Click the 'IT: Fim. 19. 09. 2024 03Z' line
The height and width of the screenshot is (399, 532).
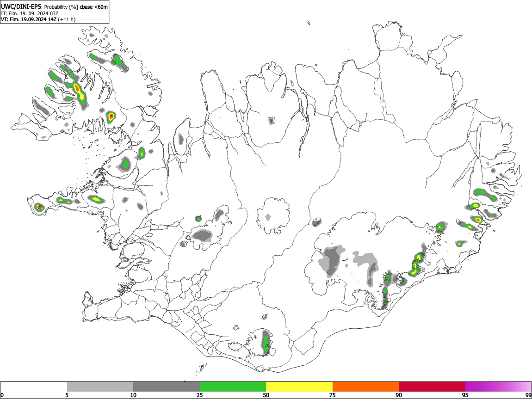coord(30,13)
